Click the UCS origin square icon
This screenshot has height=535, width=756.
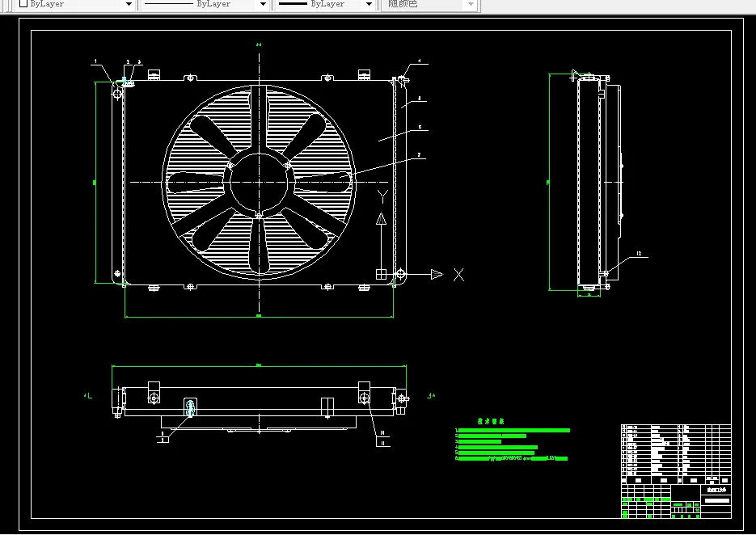[381, 274]
